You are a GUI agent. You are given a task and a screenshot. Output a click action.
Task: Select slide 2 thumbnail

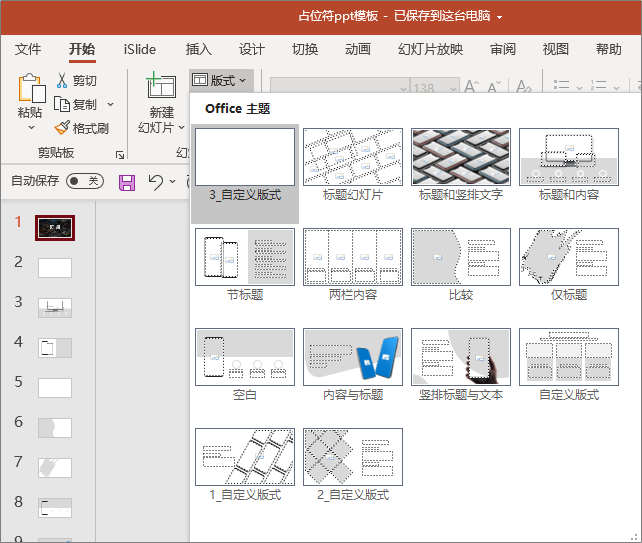(x=55, y=268)
